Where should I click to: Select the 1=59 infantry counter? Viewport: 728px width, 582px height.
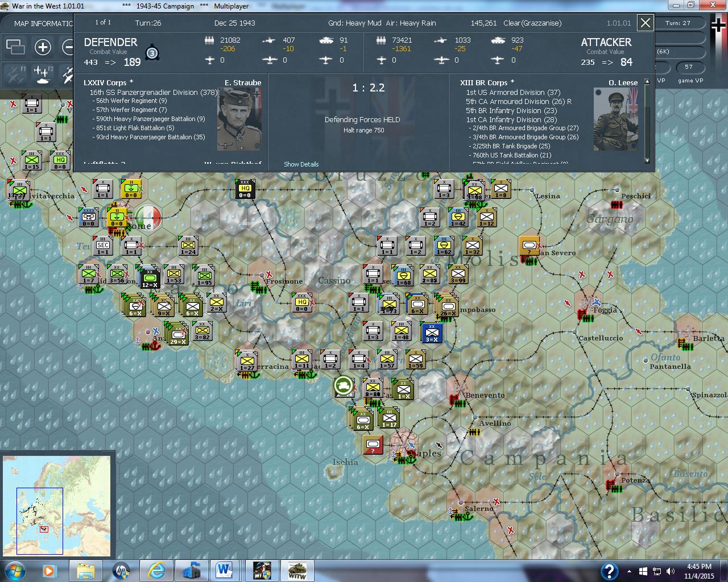[x=416, y=360]
